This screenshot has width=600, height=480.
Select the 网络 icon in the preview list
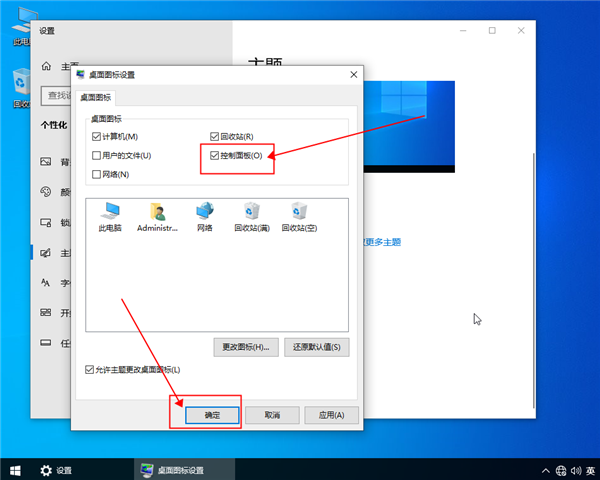click(x=204, y=212)
